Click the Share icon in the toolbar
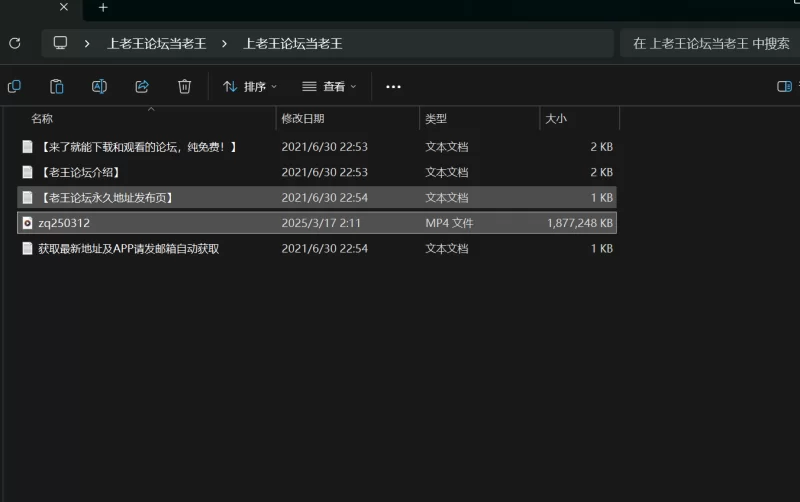The height and width of the screenshot is (502, 800). tap(142, 87)
